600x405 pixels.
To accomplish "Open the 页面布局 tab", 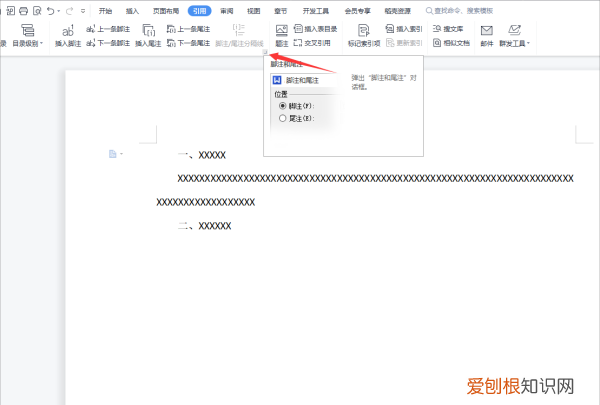I will pos(166,11).
